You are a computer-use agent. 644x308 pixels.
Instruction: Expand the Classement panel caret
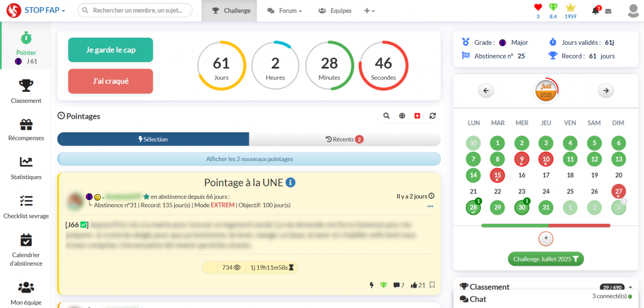[x=630, y=288]
